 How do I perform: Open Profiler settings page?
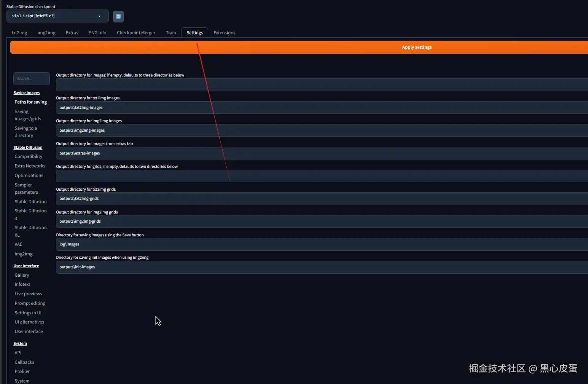click(x=22, y=371)
